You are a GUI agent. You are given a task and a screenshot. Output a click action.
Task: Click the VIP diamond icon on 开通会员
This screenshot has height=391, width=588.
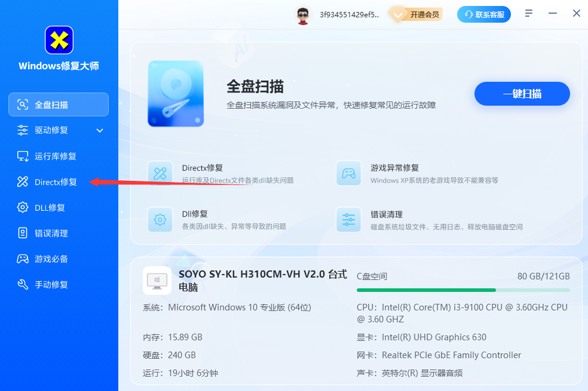[x=398, y=14]
